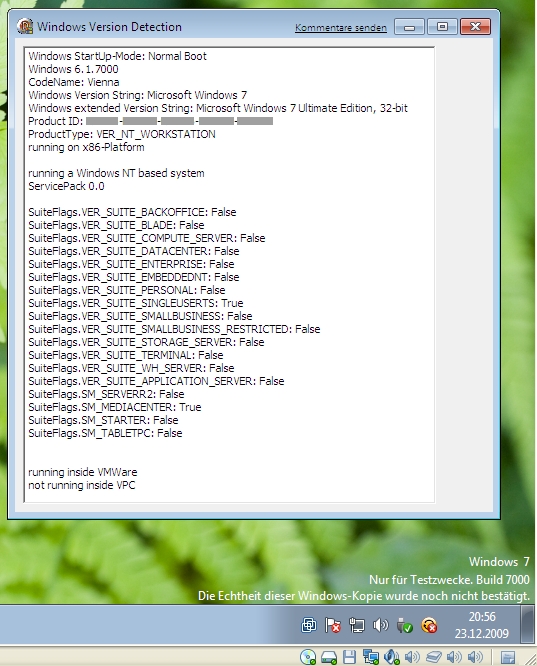Viewport: 537px width, 666px height.
Task: Click the VMware sound card icon with green dot
Action: click(391, 657)
